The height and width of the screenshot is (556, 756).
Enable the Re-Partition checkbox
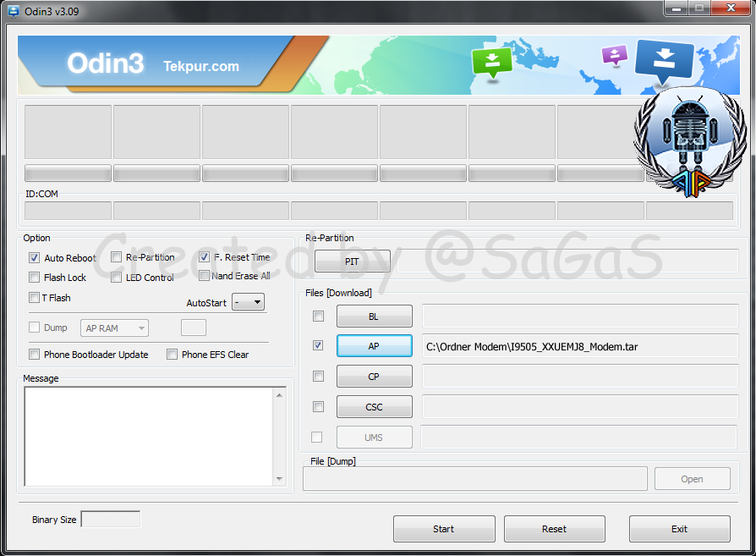(x=116, y=257)
